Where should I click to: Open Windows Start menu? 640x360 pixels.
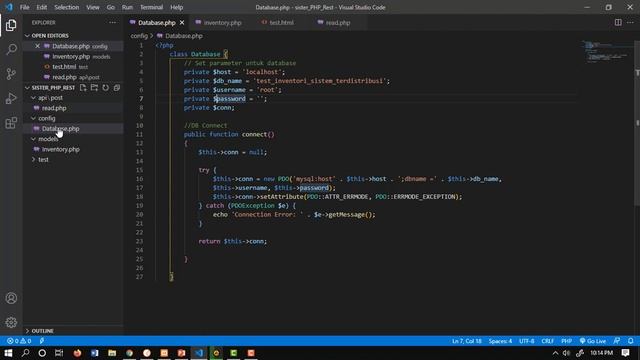8,353
